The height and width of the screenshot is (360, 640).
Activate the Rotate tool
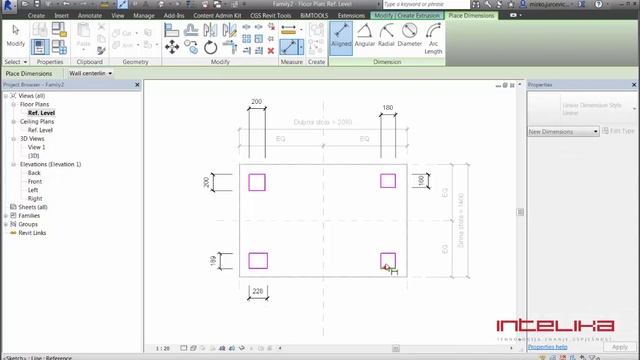[211, 47]
